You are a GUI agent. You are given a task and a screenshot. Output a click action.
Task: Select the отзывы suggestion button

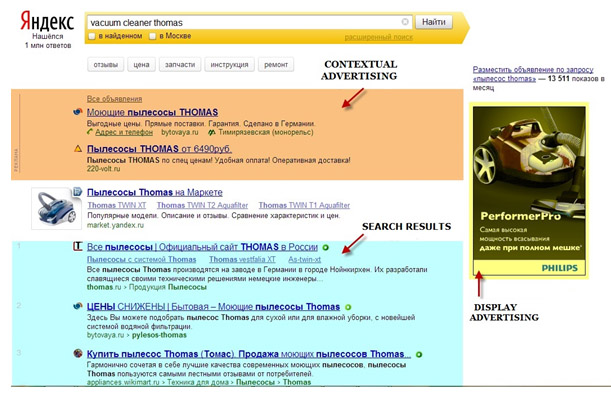click(x=106, y=65)
